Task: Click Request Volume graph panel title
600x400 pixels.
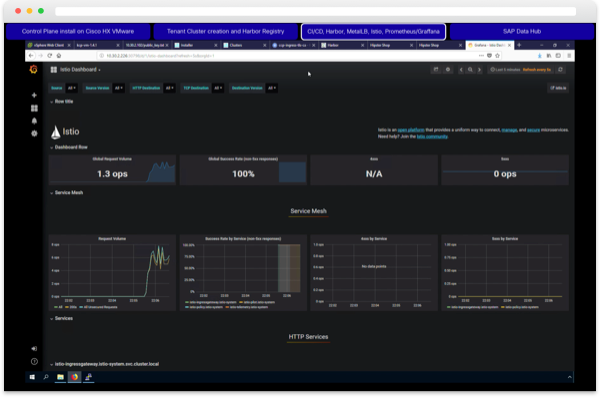Action: 112,239
